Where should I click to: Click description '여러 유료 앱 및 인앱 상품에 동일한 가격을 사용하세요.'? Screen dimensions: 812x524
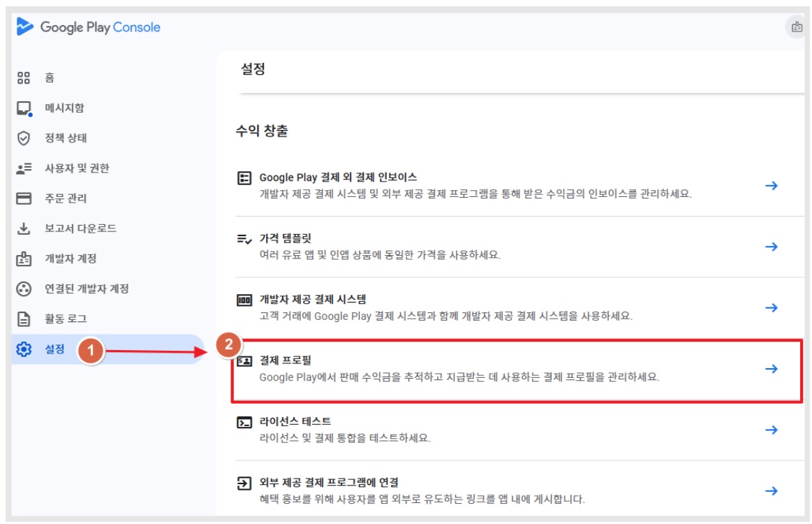(x=380, y=255)
